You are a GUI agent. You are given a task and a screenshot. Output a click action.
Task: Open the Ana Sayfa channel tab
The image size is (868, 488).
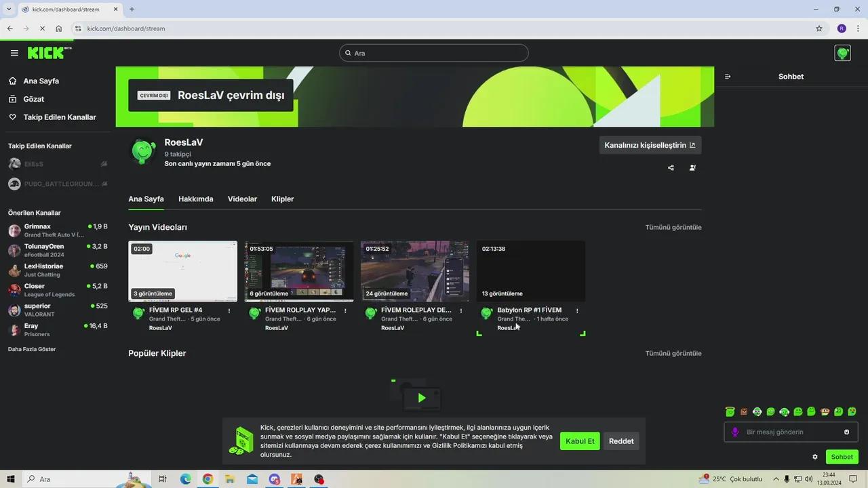coord(146,199)
